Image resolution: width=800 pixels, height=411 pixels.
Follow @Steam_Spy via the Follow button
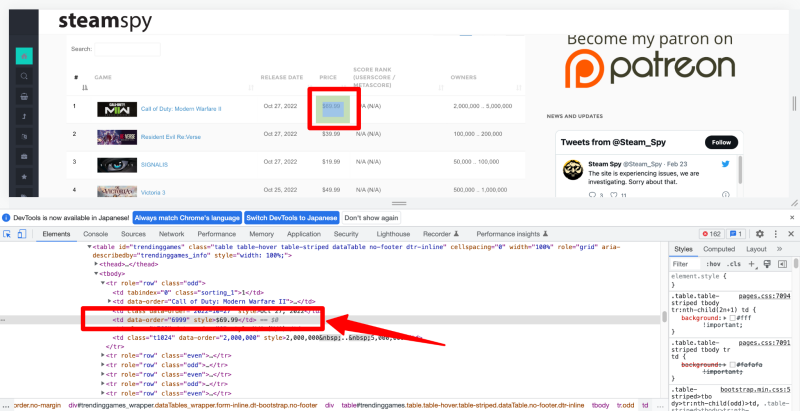[721, 142]
